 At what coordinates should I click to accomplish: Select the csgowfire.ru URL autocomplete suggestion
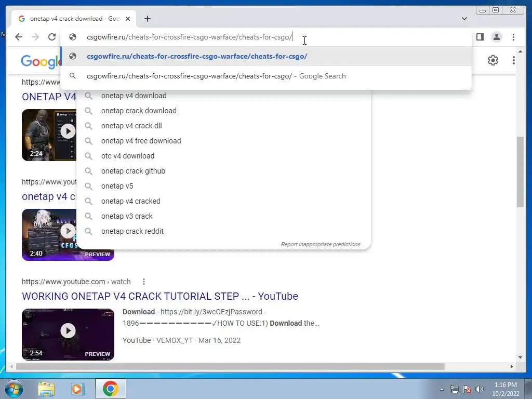coord(267,56)
